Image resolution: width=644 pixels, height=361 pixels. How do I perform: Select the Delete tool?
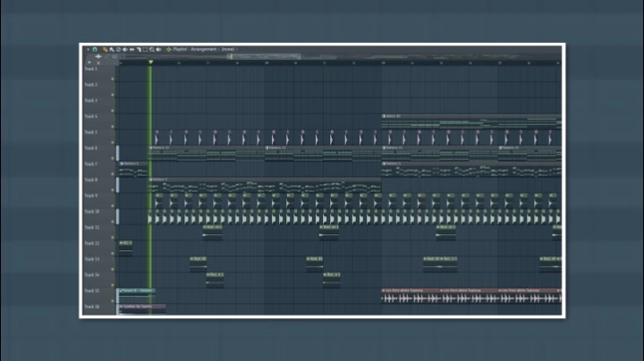(118, 49)
